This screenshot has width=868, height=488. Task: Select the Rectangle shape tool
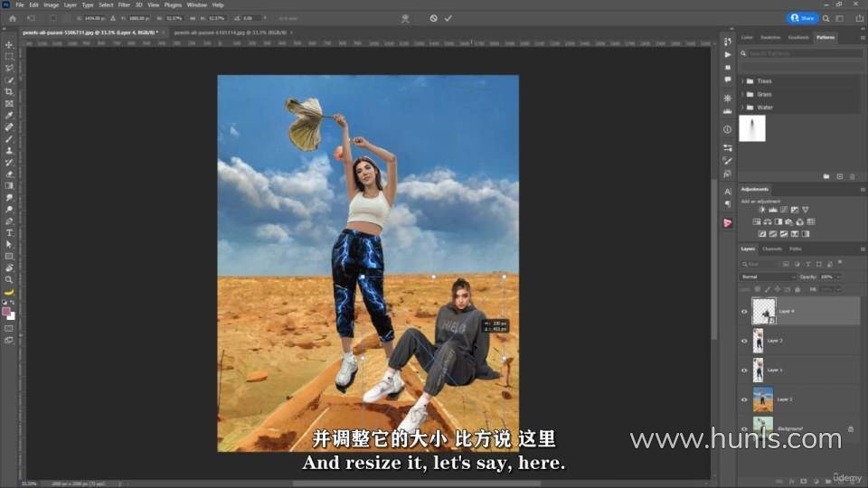[x=9, y=257]
